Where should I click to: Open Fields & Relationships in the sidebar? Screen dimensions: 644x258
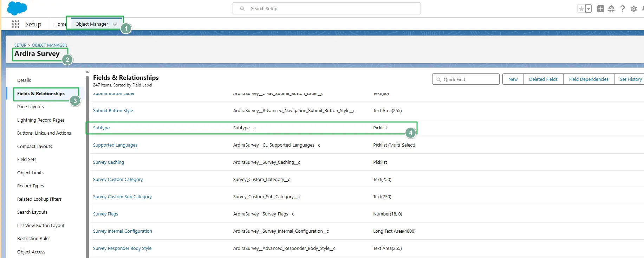(41, 93)
